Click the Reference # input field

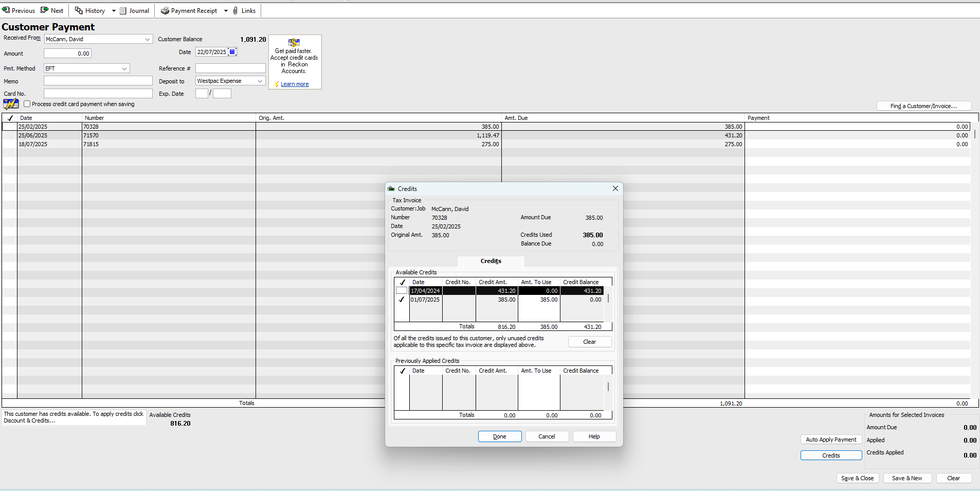230,68
